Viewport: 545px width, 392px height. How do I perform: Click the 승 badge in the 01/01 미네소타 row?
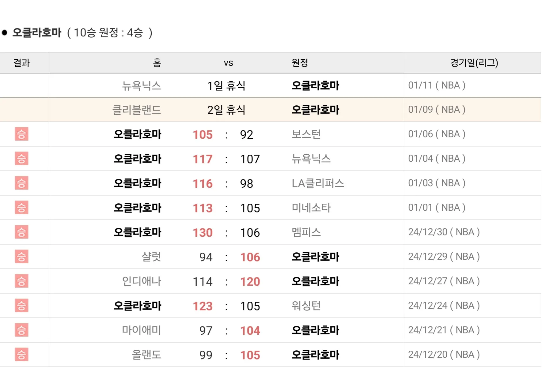click(x=21, y=208)
